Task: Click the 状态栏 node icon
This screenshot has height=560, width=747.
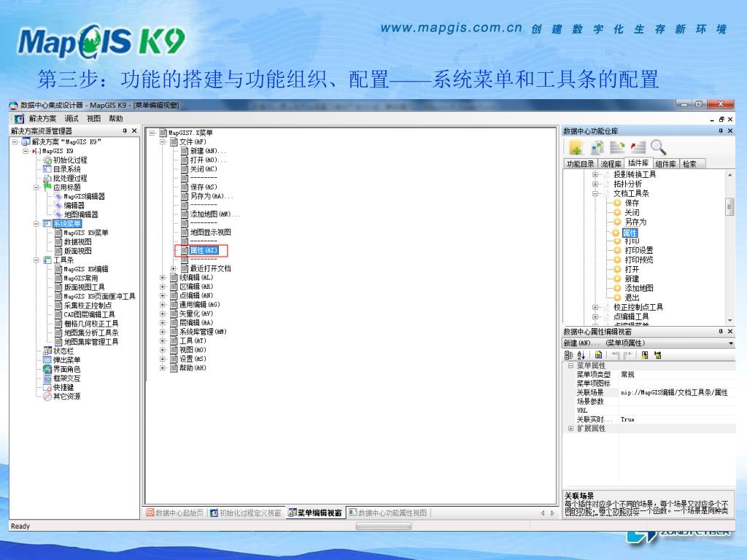Action: coord(47,351)
